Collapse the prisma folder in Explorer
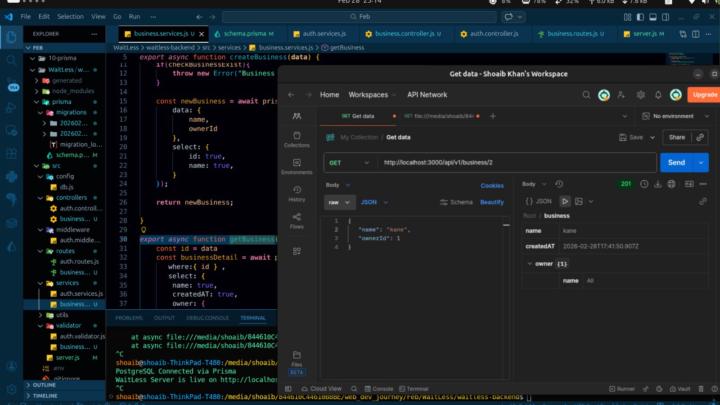 point(37,102)
